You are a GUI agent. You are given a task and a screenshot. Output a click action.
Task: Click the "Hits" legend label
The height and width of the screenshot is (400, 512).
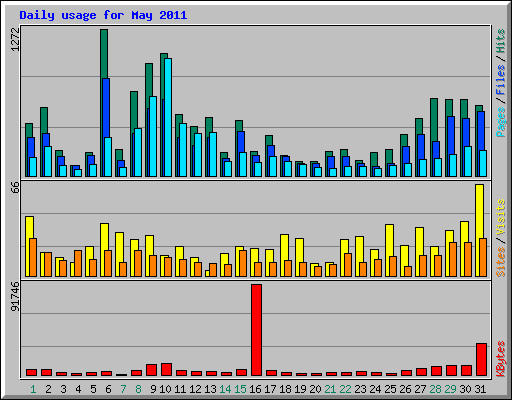[x=500, y=41]
